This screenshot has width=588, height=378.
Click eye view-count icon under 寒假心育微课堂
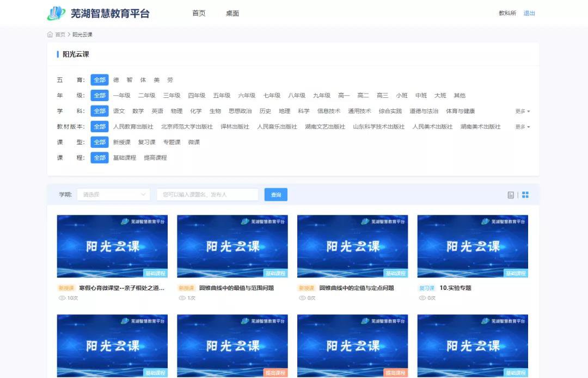tap(62, 298)
